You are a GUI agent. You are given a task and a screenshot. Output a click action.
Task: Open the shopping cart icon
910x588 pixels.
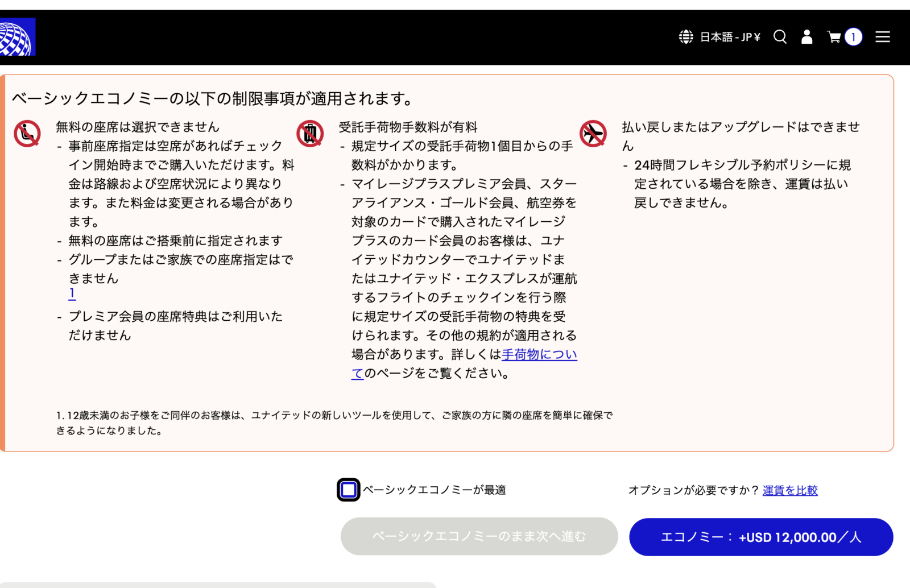click(x=834, y=37)
